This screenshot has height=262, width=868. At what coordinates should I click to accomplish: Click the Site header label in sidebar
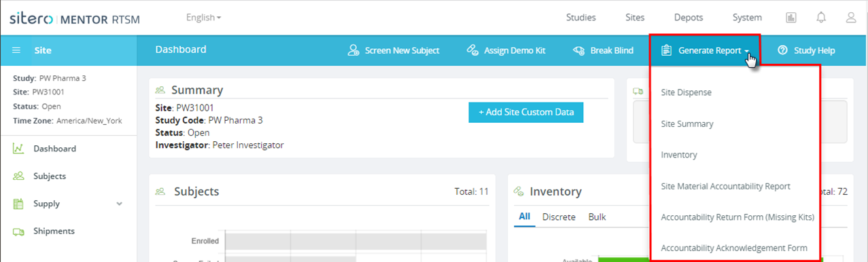[43, 50]
